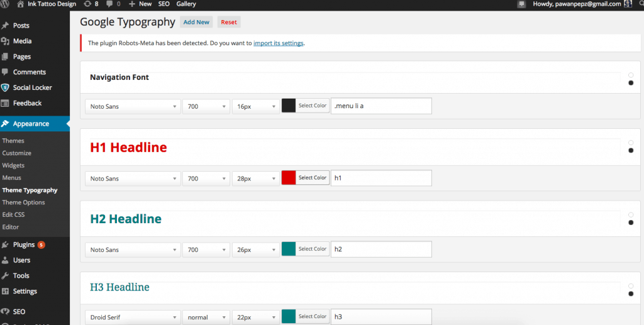Click the Tools wrench icon
The height and width of the screenshot is (325, 644).
5,276
